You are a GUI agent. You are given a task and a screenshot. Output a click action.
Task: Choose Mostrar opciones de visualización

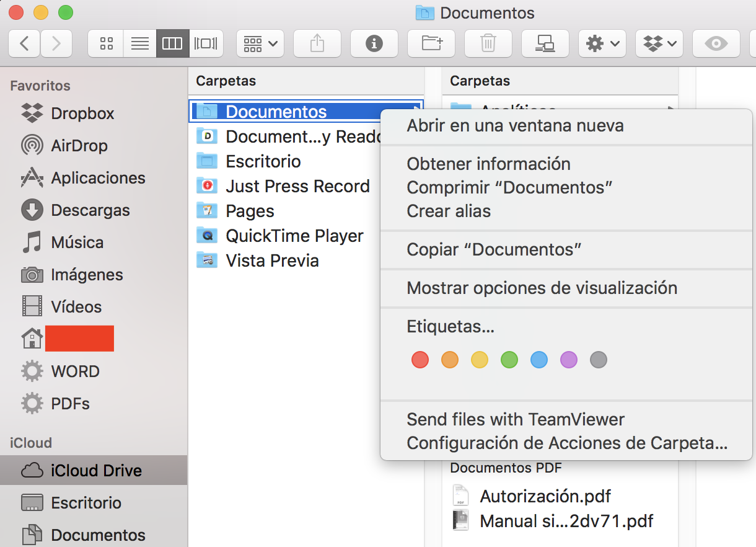click(x=566, y=288)
